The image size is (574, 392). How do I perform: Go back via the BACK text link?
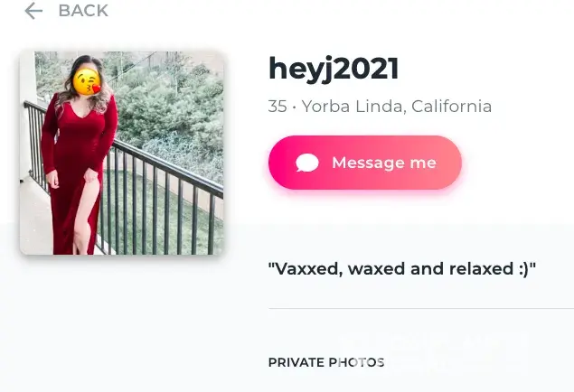[x=83, y=11]
